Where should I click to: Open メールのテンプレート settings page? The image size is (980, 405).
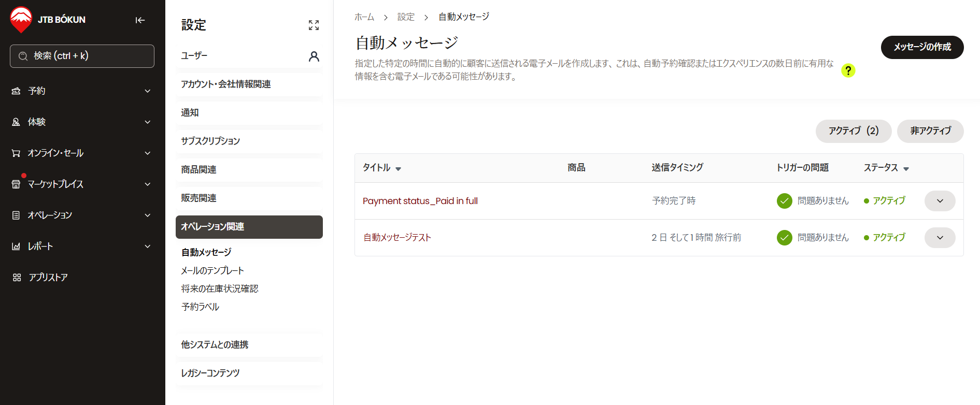coord(212,271)
